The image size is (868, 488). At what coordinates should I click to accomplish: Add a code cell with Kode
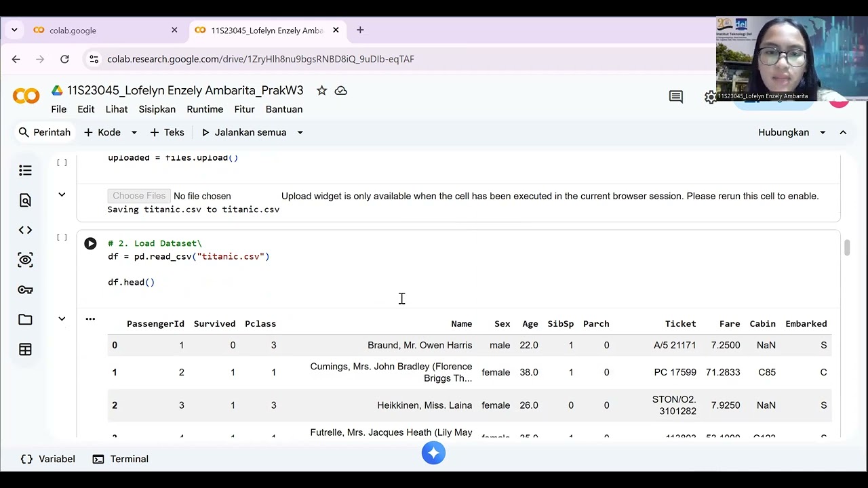pos(102,132)
